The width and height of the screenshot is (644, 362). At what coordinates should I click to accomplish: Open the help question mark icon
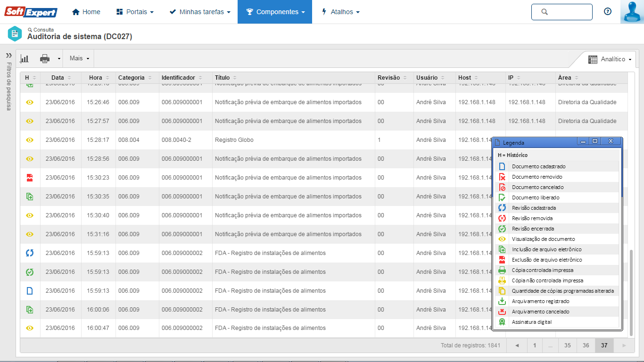[608, 12]
